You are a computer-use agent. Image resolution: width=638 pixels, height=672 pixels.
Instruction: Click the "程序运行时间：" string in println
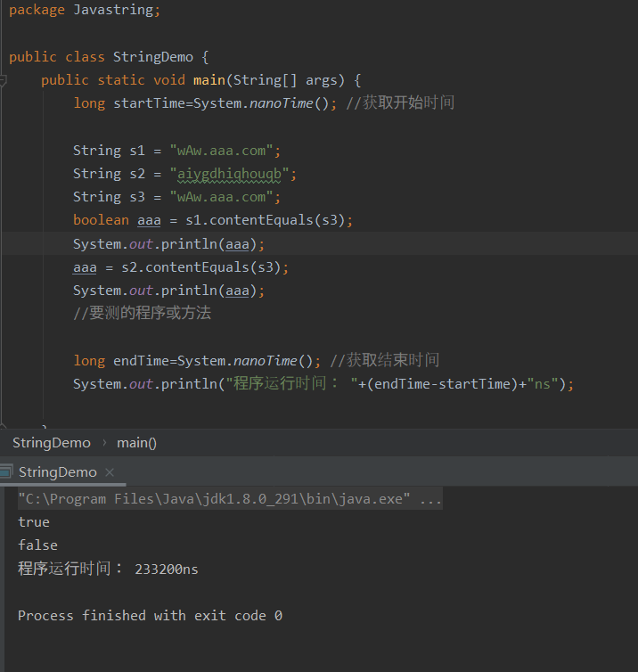click(292, 383)
